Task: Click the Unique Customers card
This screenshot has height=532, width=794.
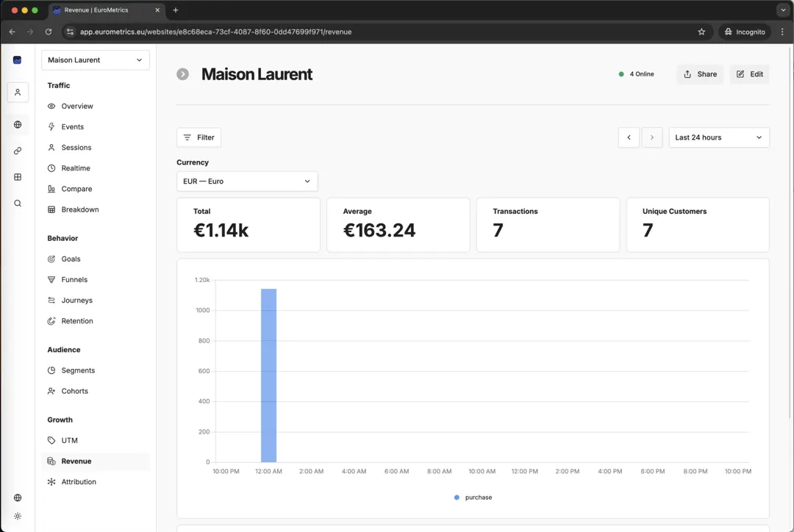Action: pyautogui.click(x=698, y=225)
